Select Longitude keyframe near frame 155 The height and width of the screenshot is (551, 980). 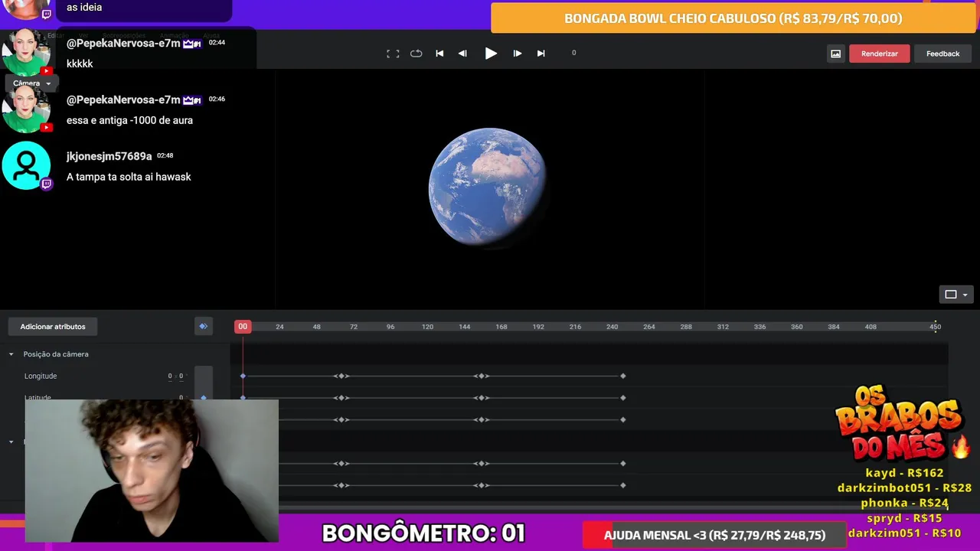481,376
